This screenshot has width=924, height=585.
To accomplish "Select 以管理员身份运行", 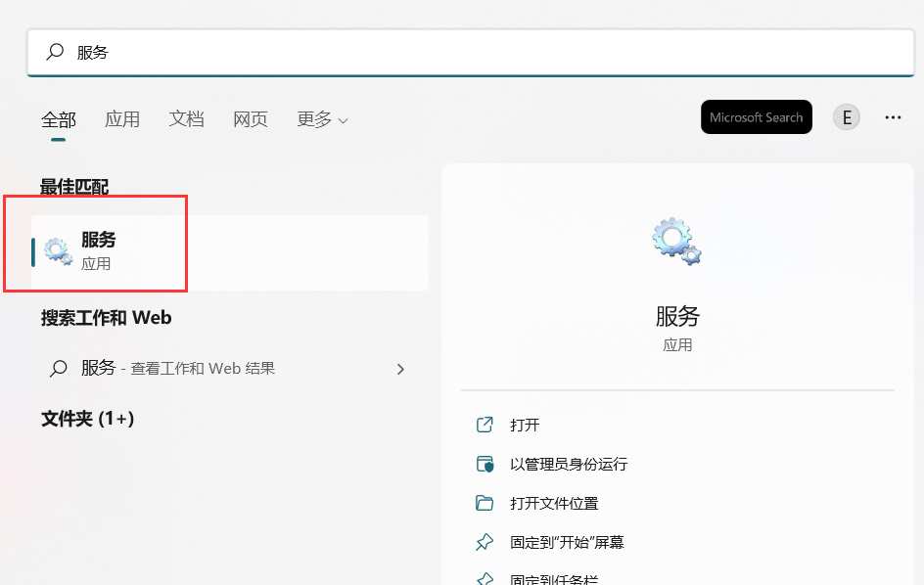I will 569,465.
